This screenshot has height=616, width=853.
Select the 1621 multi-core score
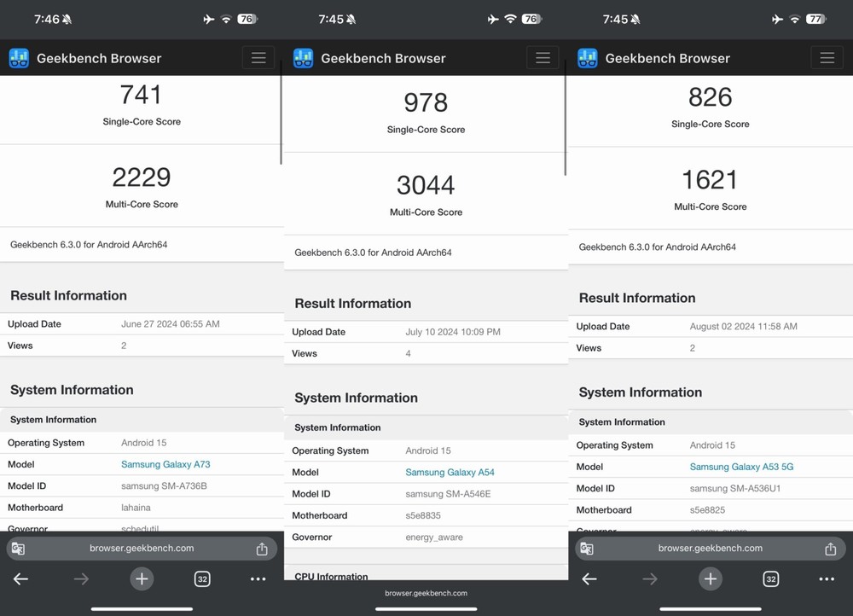pos(710,180)
